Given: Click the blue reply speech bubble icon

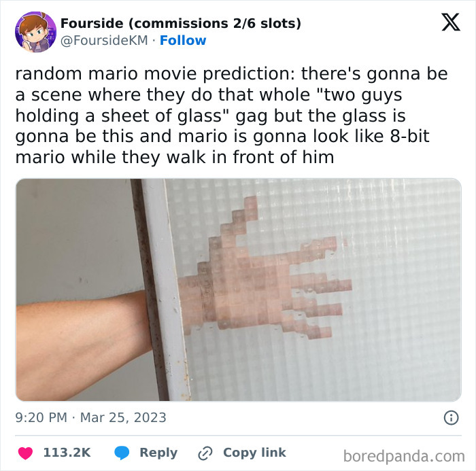Looking at the screenshot, I should [x=122, y=453].
